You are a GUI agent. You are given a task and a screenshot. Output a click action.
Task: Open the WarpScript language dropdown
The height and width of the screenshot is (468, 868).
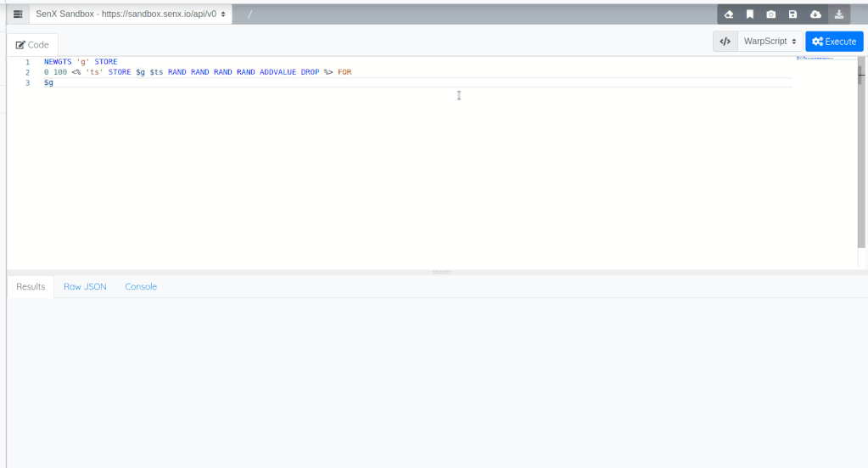pyautogui.click(x=770, y=41)
